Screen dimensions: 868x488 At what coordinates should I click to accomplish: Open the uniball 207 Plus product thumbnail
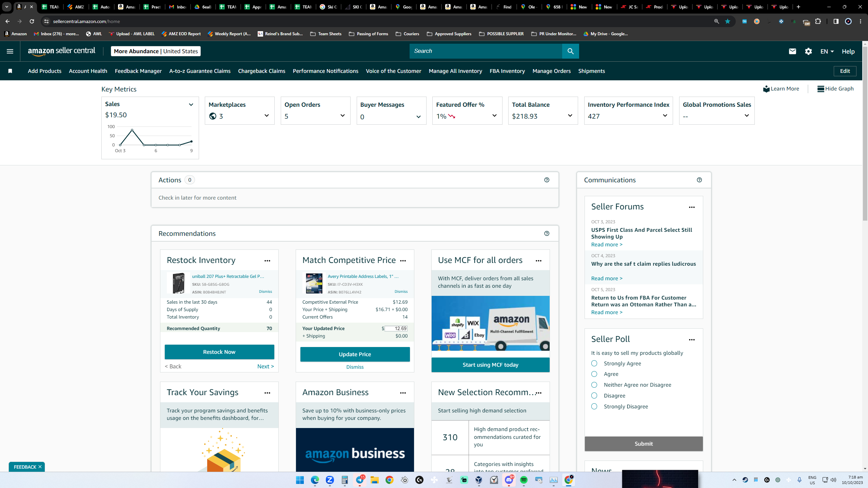178,283
